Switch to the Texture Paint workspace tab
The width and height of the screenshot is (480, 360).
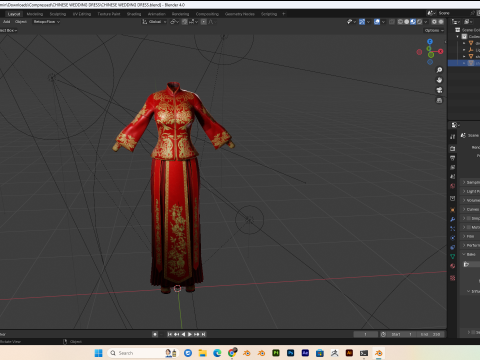tap(109, 14)
